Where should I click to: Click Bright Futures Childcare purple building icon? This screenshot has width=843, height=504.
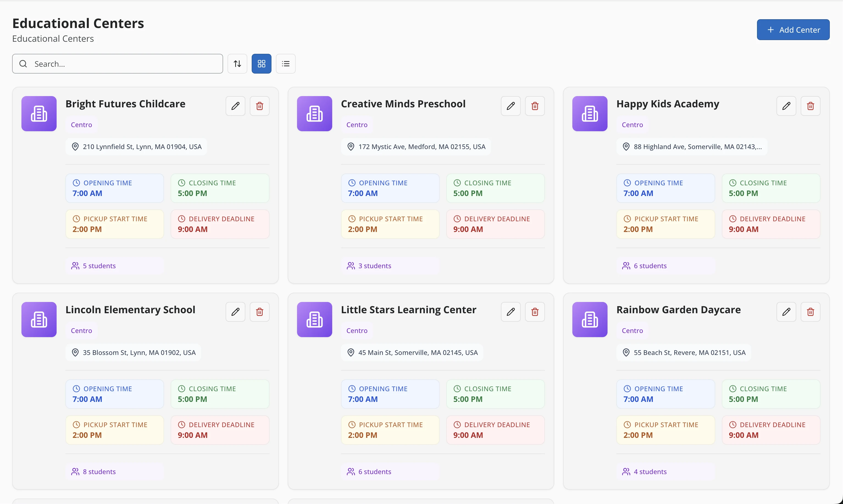pos(39,114)
